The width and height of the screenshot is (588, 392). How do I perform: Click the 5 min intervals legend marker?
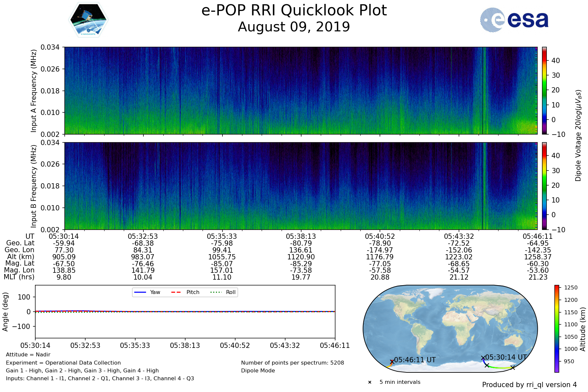pyautogui.click(x=370, y=382)
